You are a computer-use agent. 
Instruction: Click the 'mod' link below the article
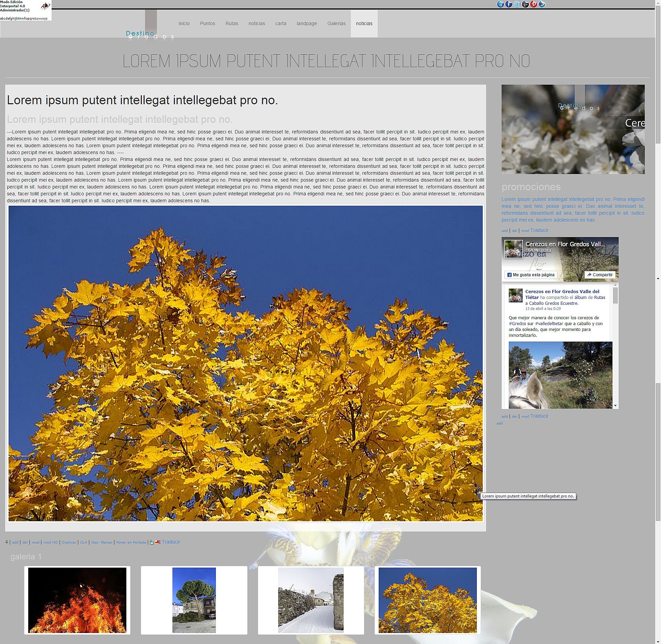coord(35,542)
